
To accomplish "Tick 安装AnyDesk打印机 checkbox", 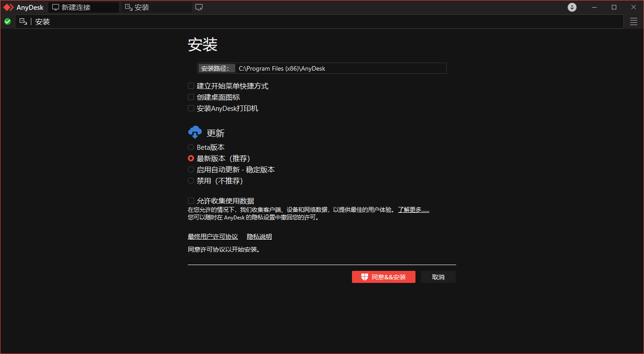I will click(x=191, y=108).
